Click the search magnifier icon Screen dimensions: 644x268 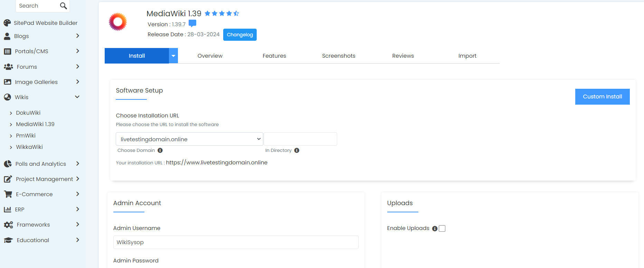(x=63, y=6)
